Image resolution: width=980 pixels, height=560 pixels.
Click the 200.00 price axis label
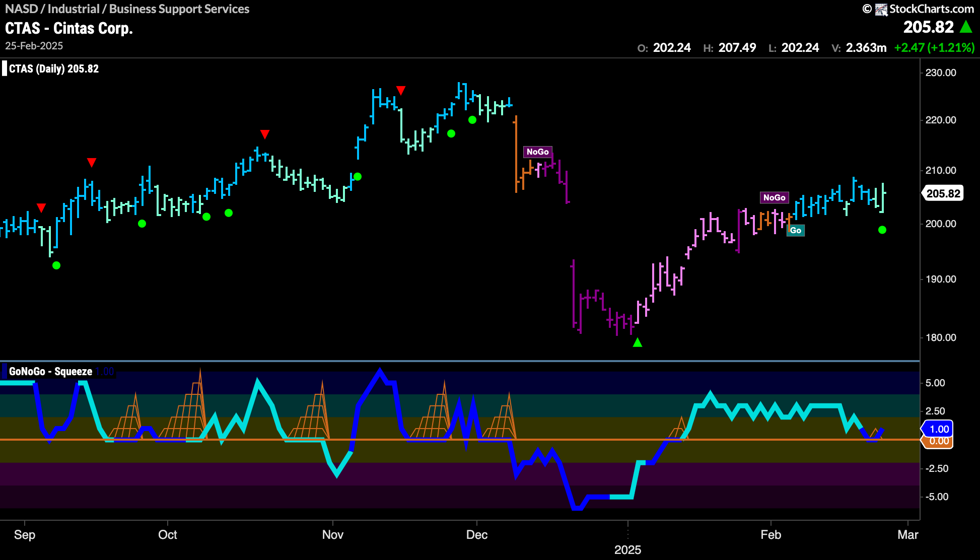click(x=941, y=224)
